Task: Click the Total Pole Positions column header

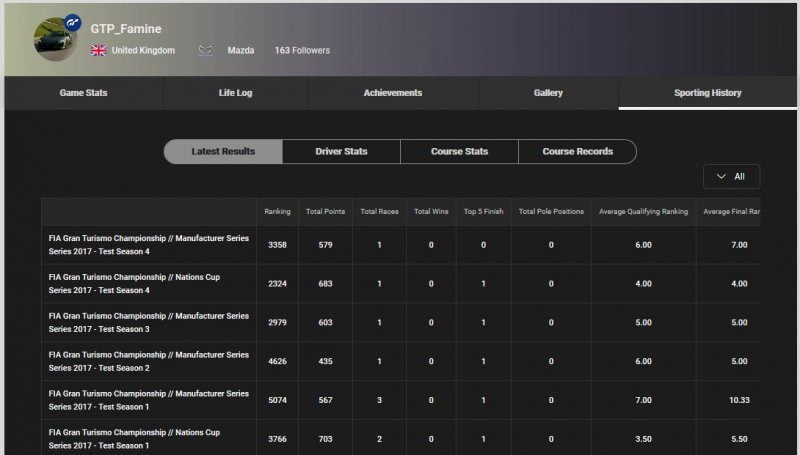Action: pyautogui.click(x=551, y=211)
